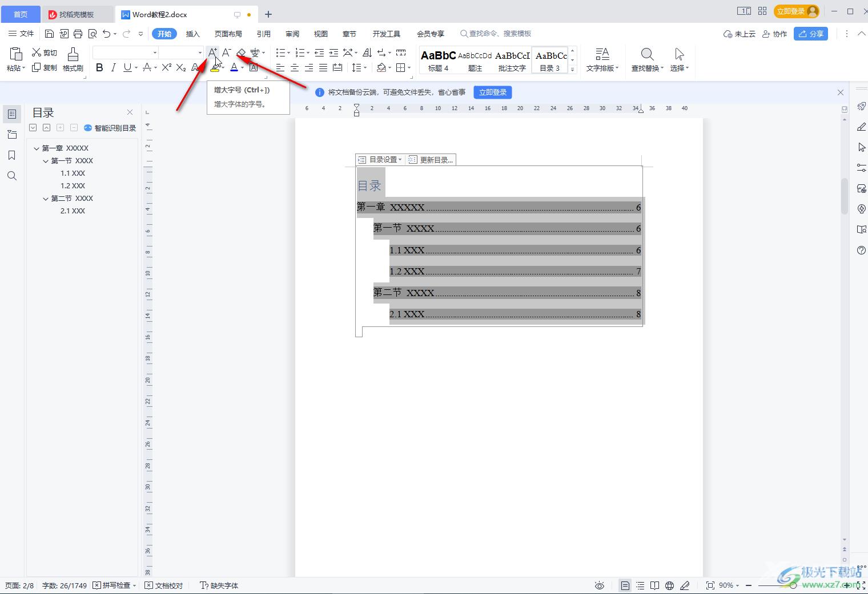Viewport: 868px width, 594px height.
Task: Switch to web layout view in status bar
Action: click(670, 585)
